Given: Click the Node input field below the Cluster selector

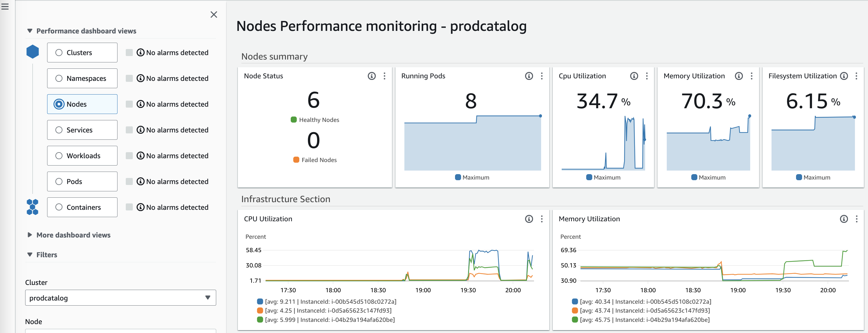Looking at the screenshot, I should click(x=120, y=332).
